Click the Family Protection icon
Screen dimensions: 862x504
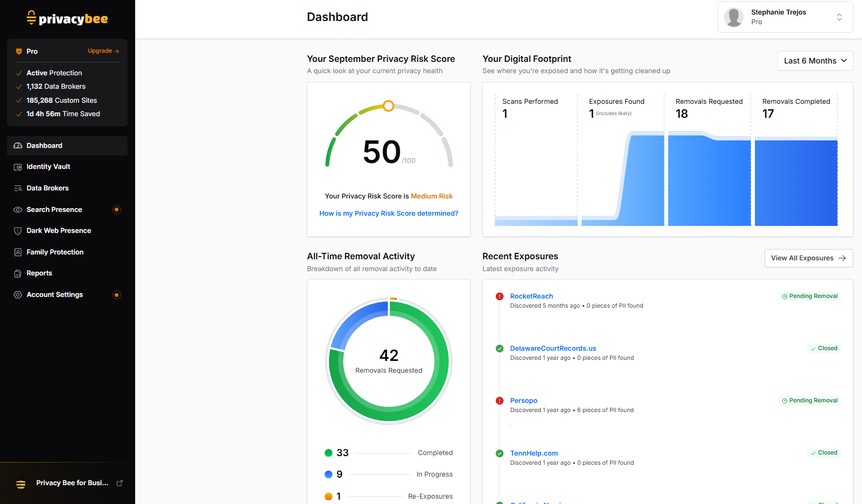pos(18,252)
